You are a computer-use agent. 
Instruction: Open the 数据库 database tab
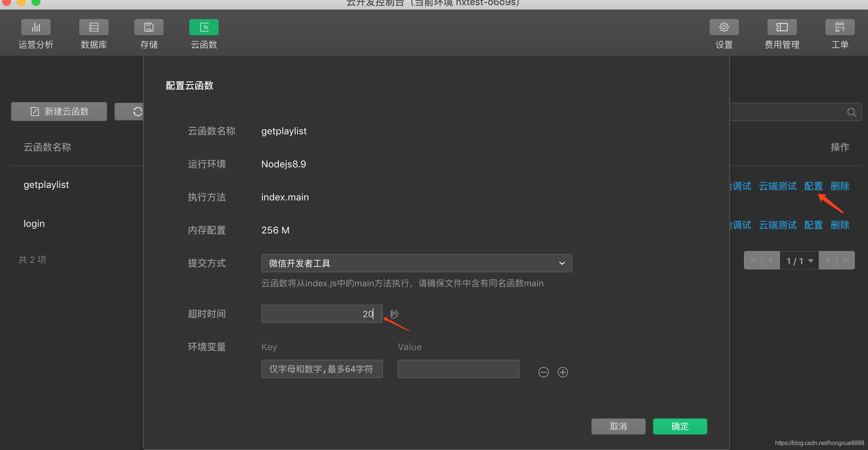point(94,35)
